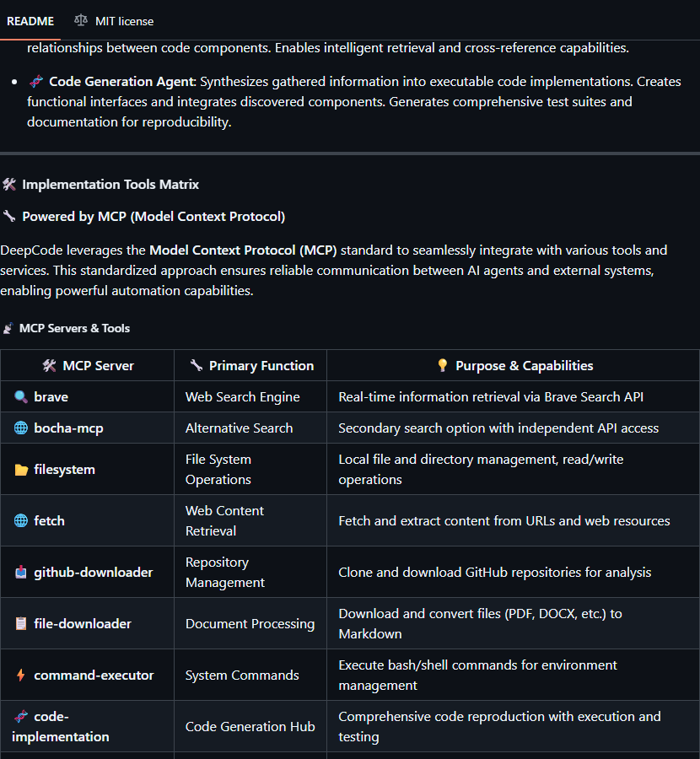Screen dimensions: 700x759
Task: Click the Clone and download GitHub repositories text
Action: tap(495, 572)
